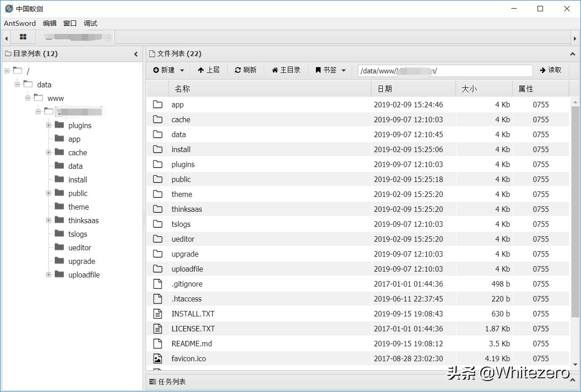581x392 pixels.
Task: Click the upgrade folder icon in file list
Action: point(157,254)
